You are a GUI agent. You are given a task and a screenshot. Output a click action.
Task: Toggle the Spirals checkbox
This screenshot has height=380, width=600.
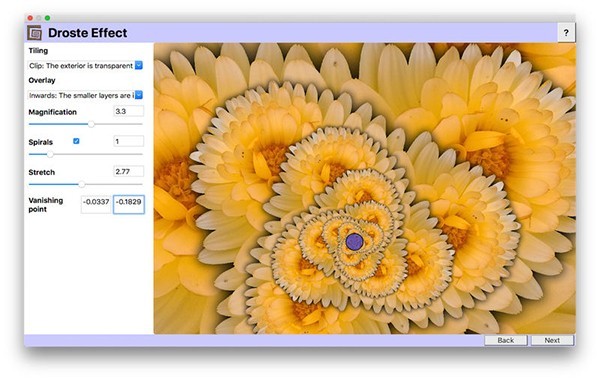click(x=76, y=141)
